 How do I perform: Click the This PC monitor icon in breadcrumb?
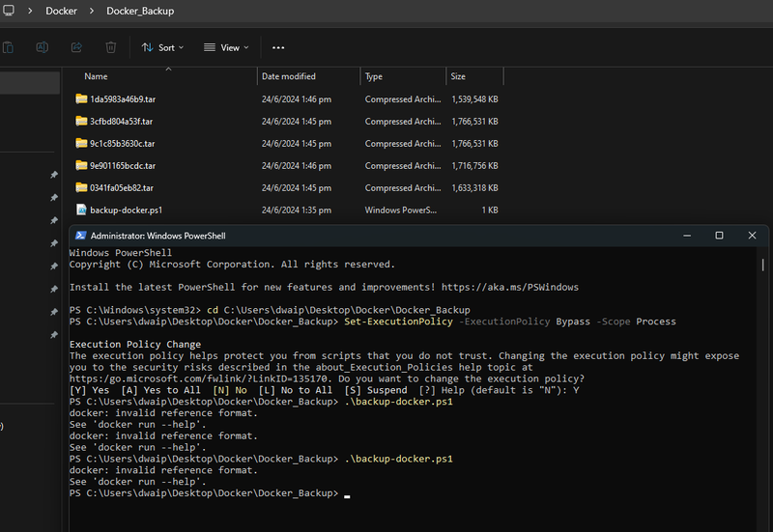(x=9, y=11)
